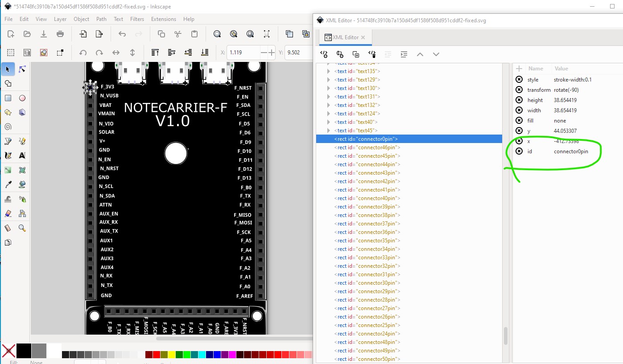Click the Print document icon

60,34
